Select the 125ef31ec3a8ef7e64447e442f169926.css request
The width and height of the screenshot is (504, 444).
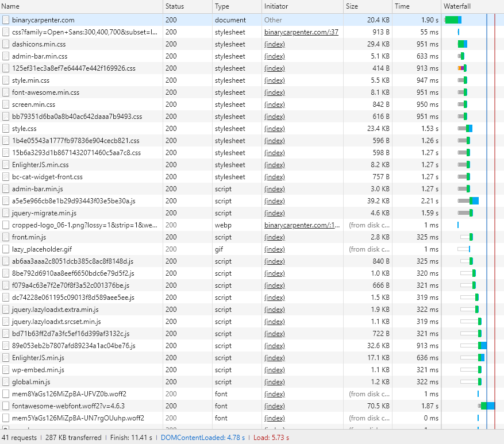point(74,68)
